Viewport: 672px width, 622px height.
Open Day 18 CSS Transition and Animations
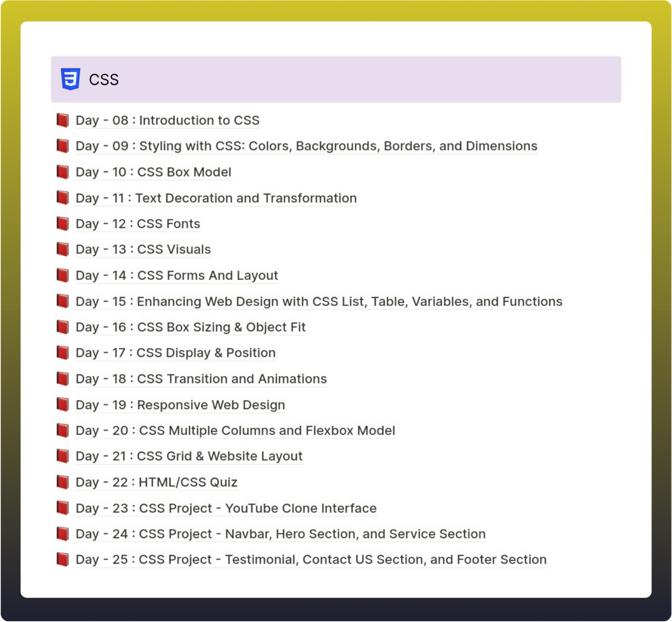201,379
